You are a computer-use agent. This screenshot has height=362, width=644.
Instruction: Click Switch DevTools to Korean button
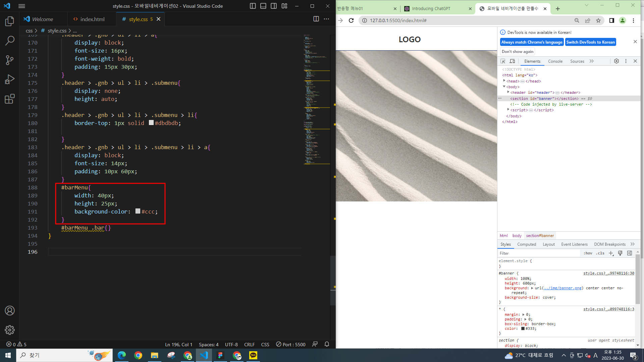coord(590,42)
